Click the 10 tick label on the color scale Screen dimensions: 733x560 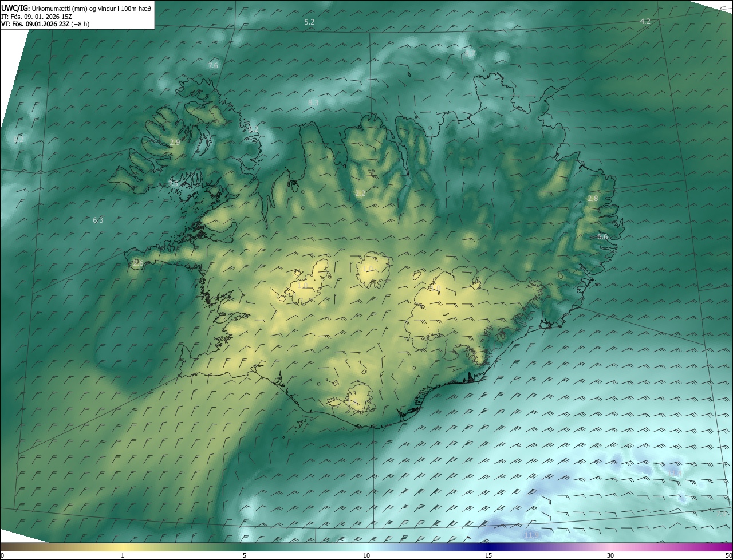click(x=366, y=555)
